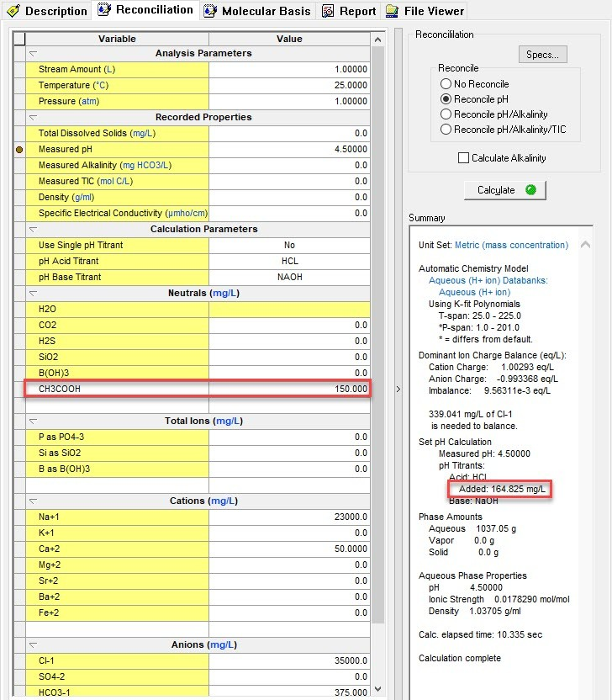Click the Aqueous (H+ ion) link
The image size is (612, 700).
click(x=475, y=292)
